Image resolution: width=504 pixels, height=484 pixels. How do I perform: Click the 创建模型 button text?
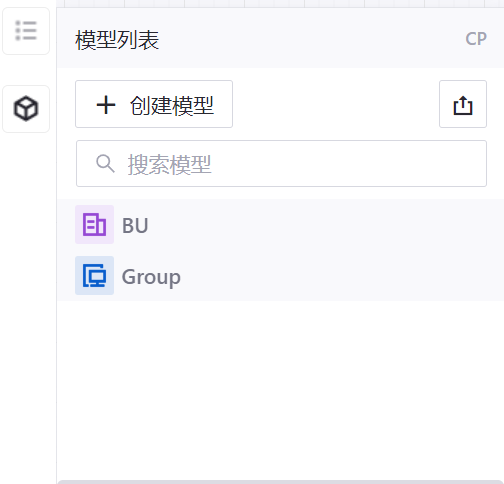point(172,105)
